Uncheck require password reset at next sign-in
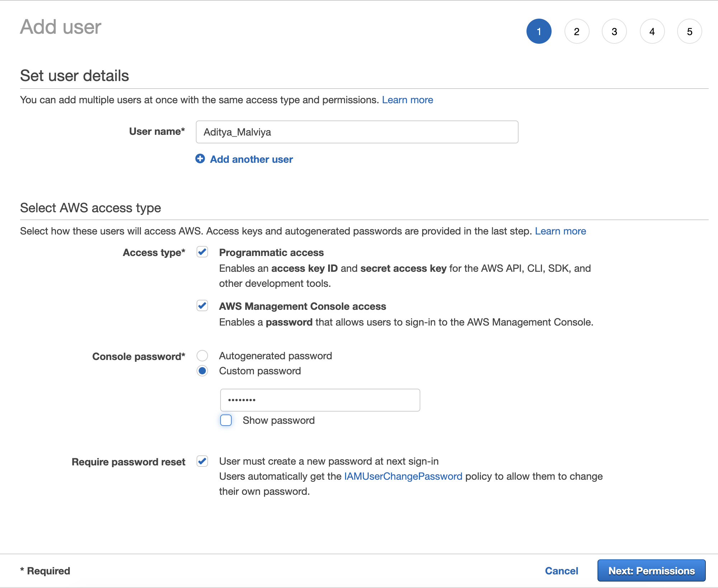The image size is (718, 588). 202,461
